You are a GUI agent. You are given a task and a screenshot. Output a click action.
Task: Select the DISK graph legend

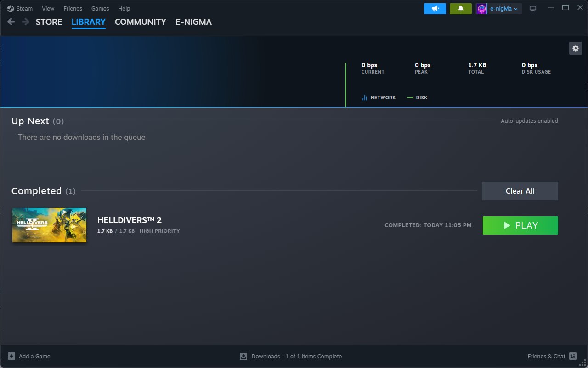tap(417, 98)
